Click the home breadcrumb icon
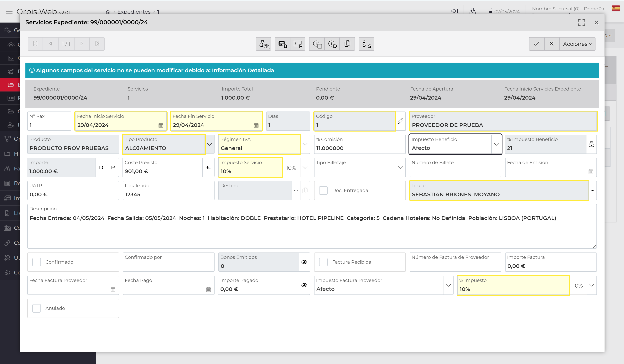Viewport: 624px width, 364px height. tap(108, 12)
